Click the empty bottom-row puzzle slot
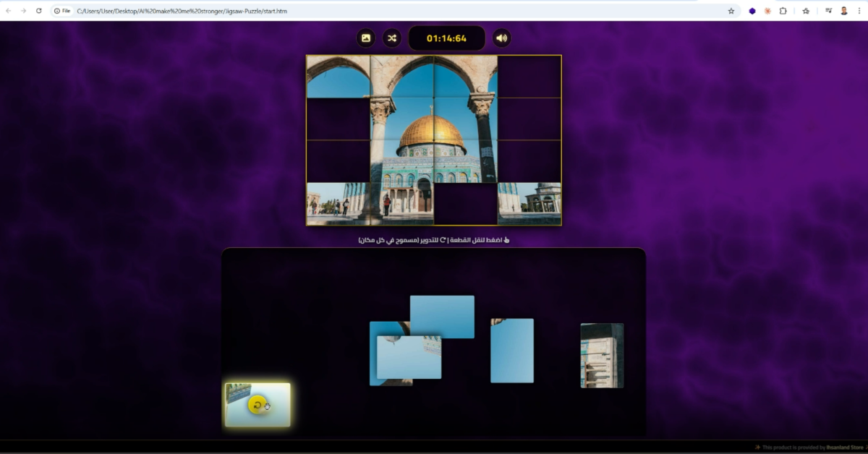868x454 pixels. pos(465,204)
